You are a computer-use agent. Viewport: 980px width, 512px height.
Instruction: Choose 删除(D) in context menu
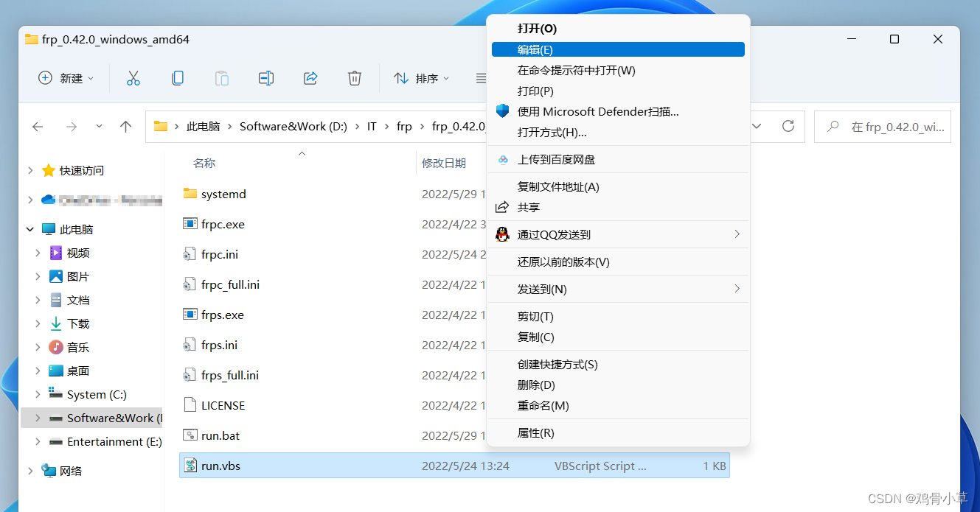618,385
